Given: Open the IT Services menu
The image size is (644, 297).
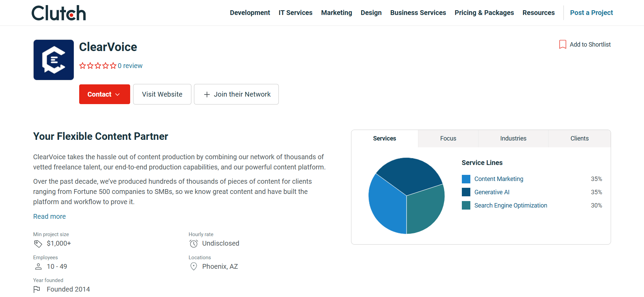Looking at the screenshot, I should coord(295,13).
